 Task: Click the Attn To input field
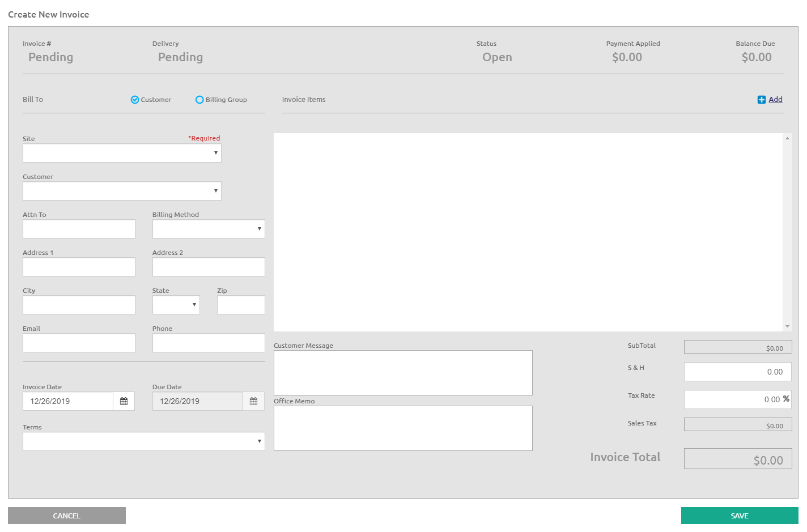tap(79, 229)
